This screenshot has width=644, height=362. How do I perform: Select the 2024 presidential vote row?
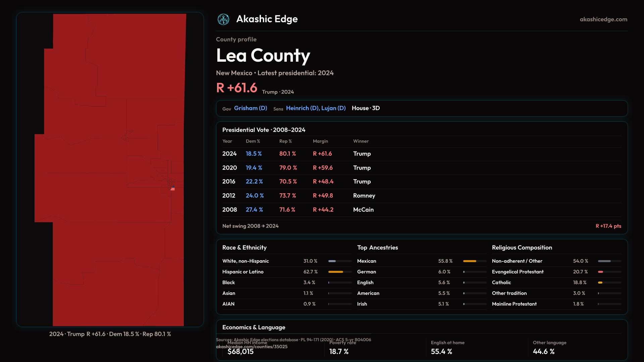pos(229,154)
